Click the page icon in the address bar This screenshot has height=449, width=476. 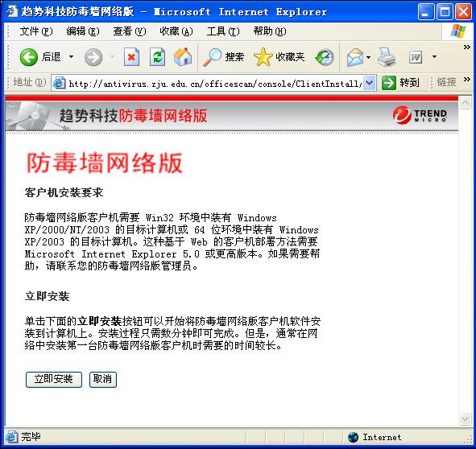click(60, 83)
